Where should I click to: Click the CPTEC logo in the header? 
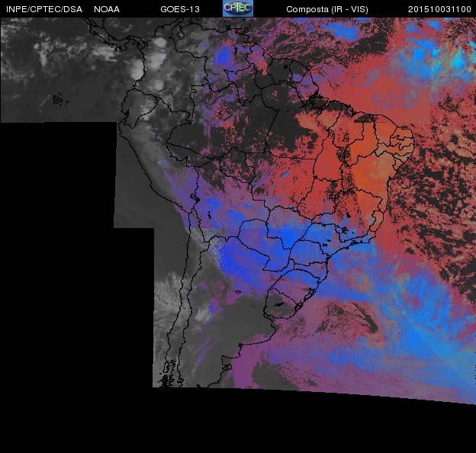click(238, 8)
